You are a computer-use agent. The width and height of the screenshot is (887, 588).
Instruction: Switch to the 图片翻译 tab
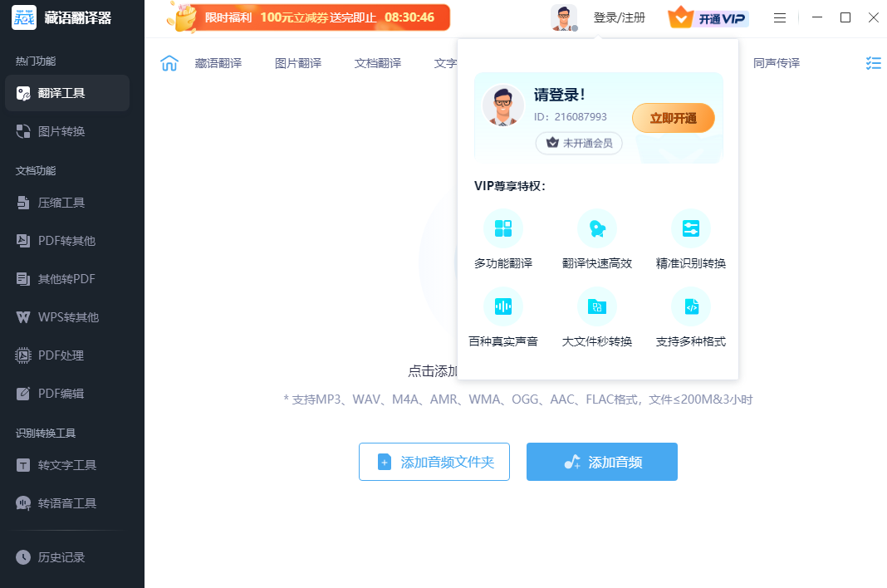click(x=298, y=63)
